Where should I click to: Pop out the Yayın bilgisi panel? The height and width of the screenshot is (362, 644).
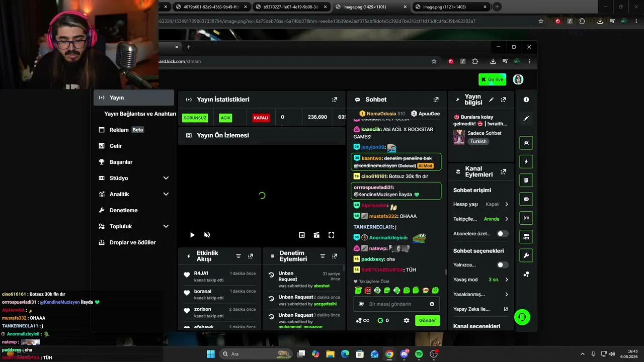tap(503, 100)
